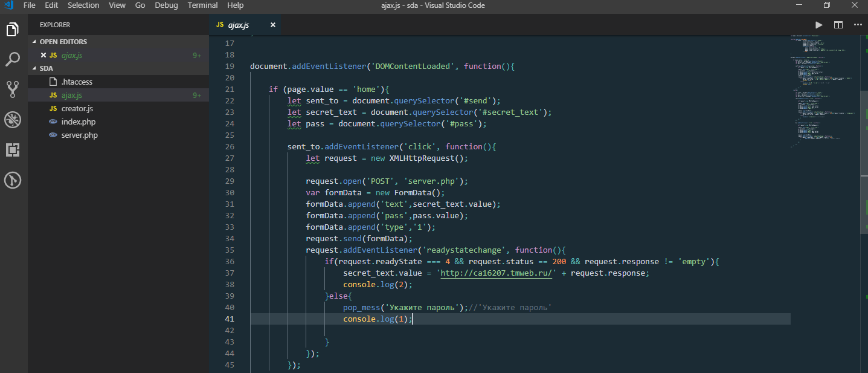Switch to the ajax.js tab
Screen dimensions: 868x373
[x=245, y=25]
